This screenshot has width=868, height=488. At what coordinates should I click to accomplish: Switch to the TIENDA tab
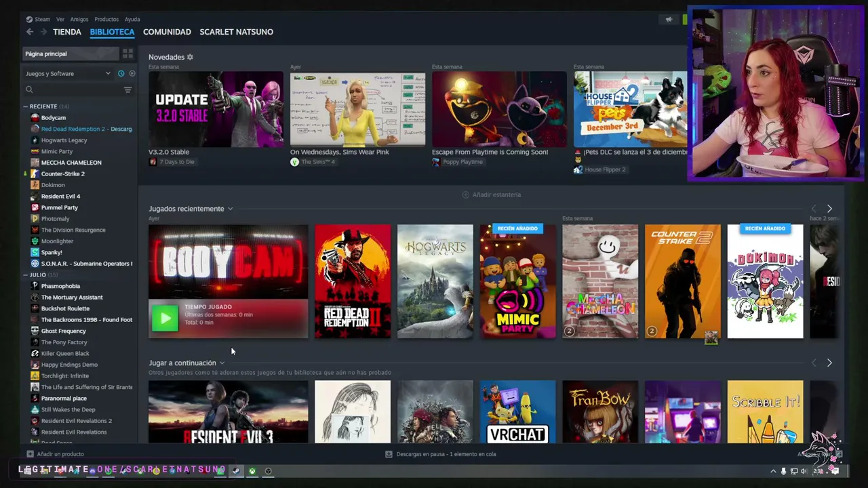point(67,32)
